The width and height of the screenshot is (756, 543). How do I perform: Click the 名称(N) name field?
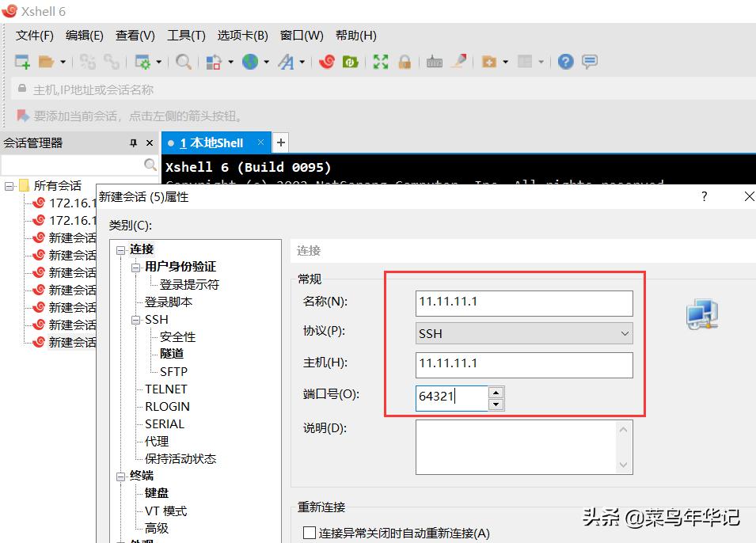tap(524, 303)
